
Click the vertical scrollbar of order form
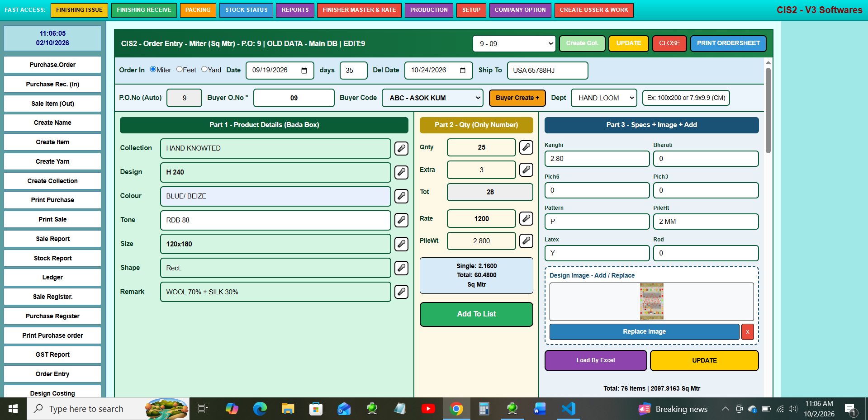(x=768, y=111)
